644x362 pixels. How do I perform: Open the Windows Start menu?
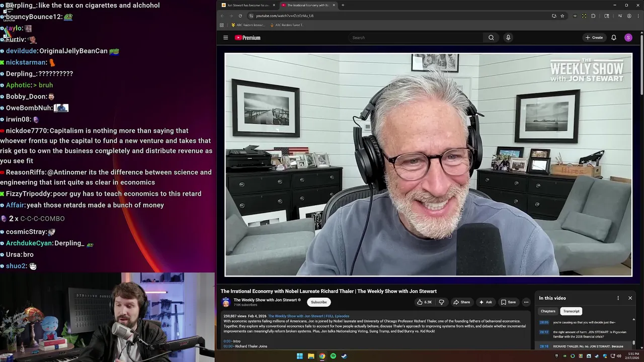(299, 356)
